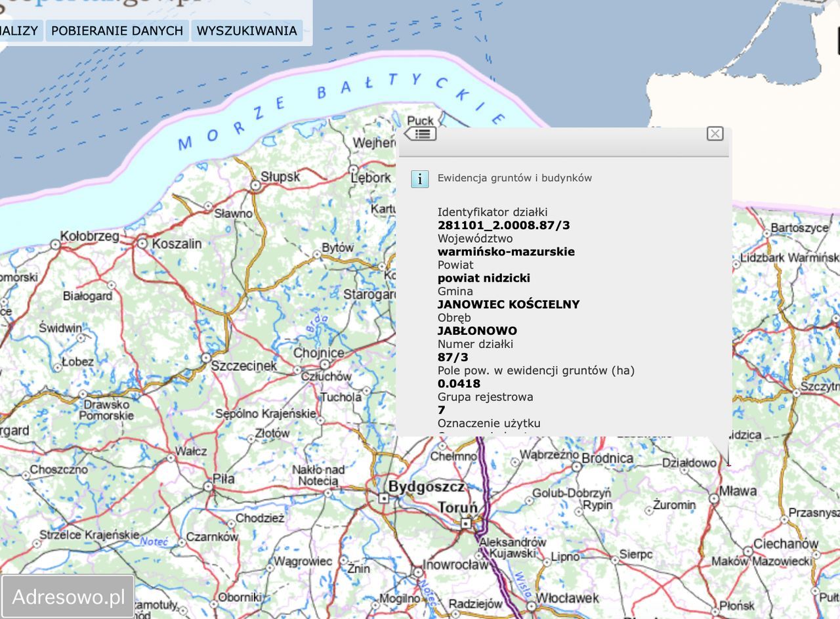Click the back-to-list icon in the popup header
Screen dimensions: 840x619
point(420,134)
